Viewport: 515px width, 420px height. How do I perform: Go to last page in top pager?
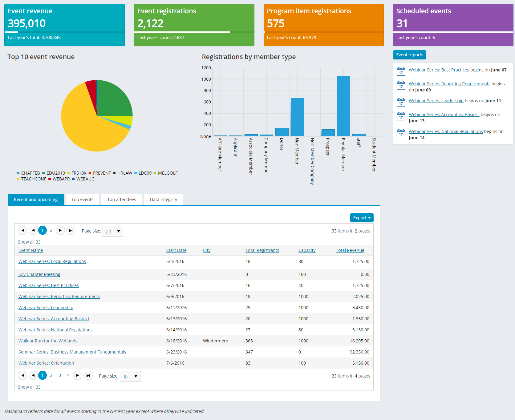point(71,230)
